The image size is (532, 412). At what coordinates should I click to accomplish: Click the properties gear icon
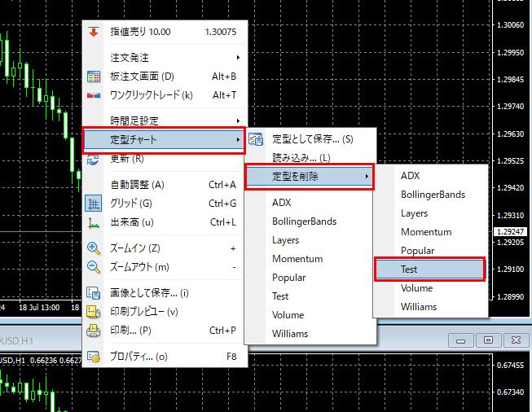(x=94, y=357)
